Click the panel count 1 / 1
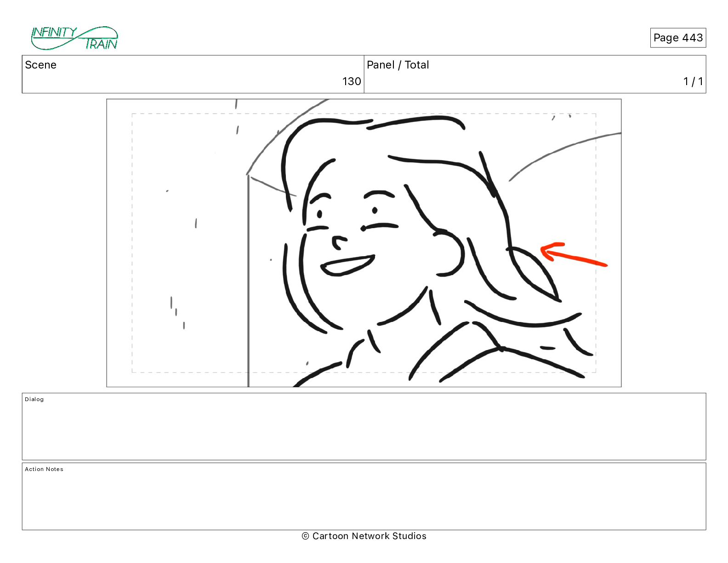Viewport: 728px width, 563px height. click(x=693, y=81)
